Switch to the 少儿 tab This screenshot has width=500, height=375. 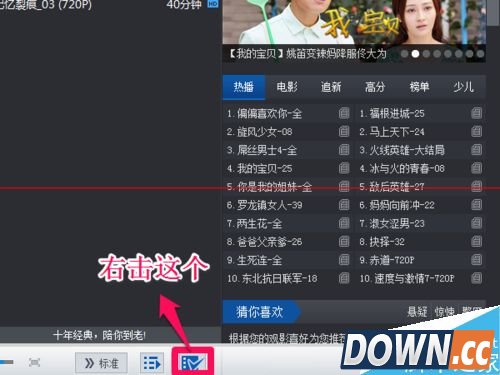point(463,87)
